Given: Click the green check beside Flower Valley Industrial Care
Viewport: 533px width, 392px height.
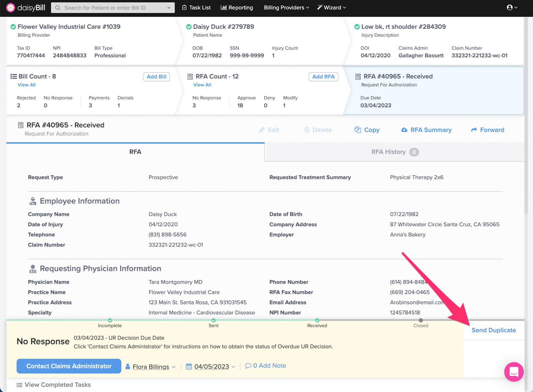Looking at the screenshot, I should click(x=13, y=27).
